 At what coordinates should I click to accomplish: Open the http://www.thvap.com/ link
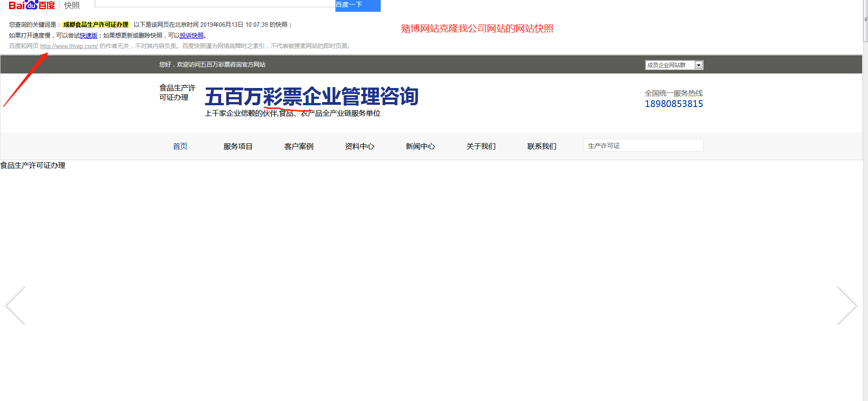tap(69, 46)
